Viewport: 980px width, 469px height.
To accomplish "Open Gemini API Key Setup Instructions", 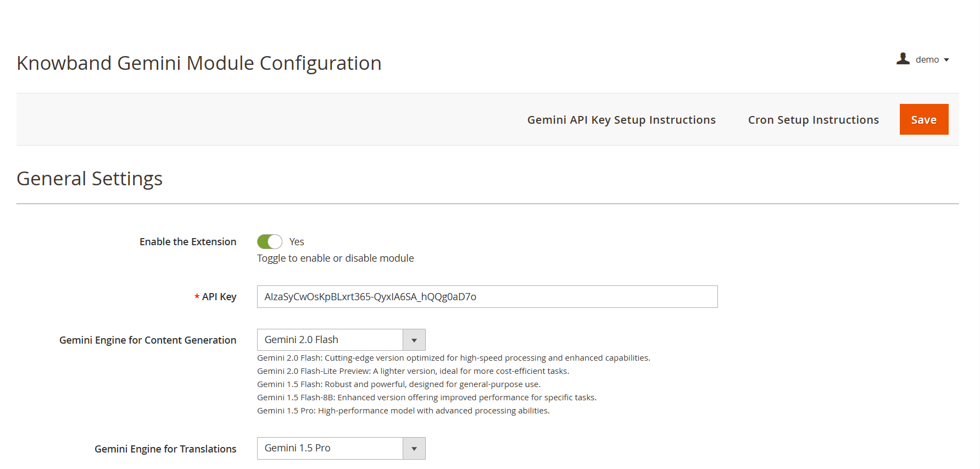I will click(x=621, y=120).
